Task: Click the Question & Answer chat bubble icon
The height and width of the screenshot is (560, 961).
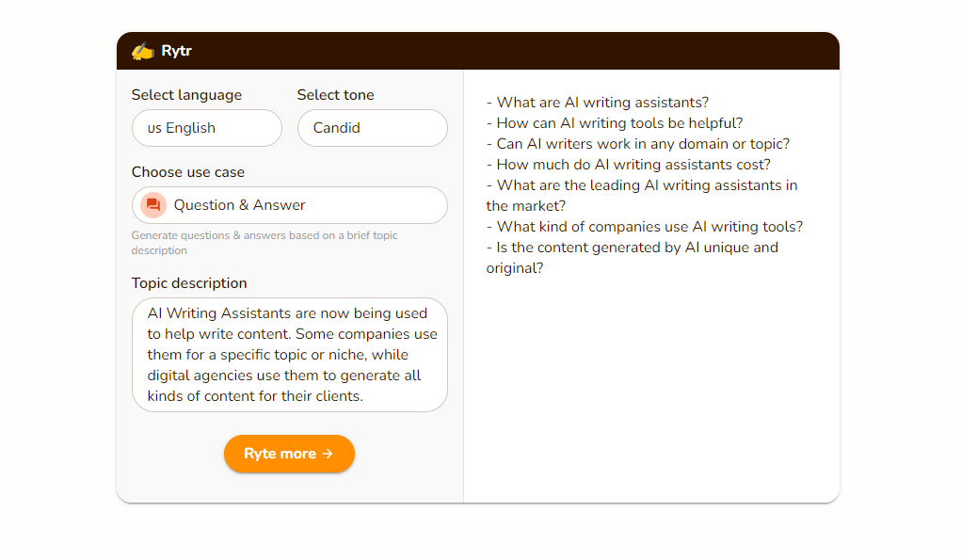Action: (x=153, y=205)
